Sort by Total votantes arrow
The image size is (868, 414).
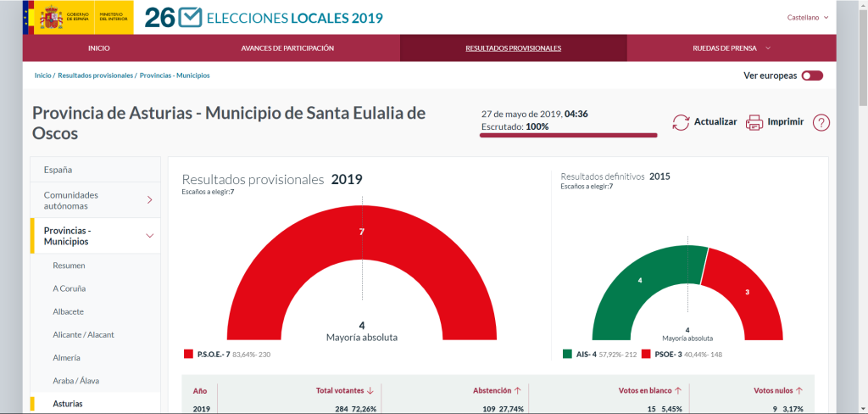coord(370,391)
